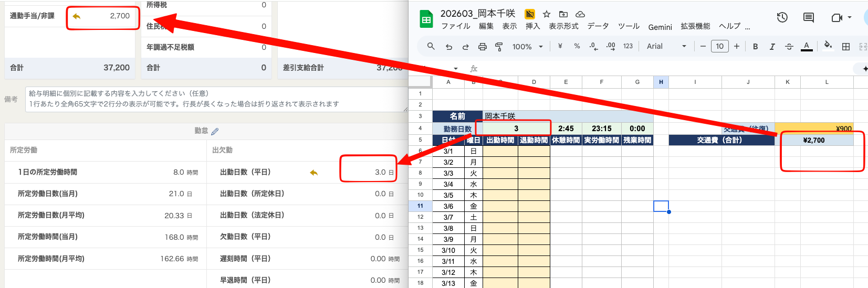The image size is (868, 288).
Task: Open the 表示 menu
Action: coord(509,26)
